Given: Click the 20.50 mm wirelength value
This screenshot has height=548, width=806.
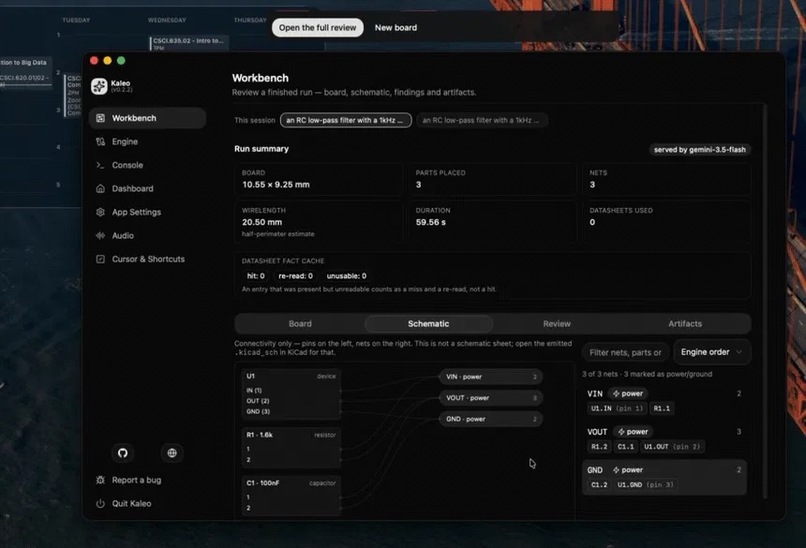Looking at the screenshot, I should tap(262, 222).
